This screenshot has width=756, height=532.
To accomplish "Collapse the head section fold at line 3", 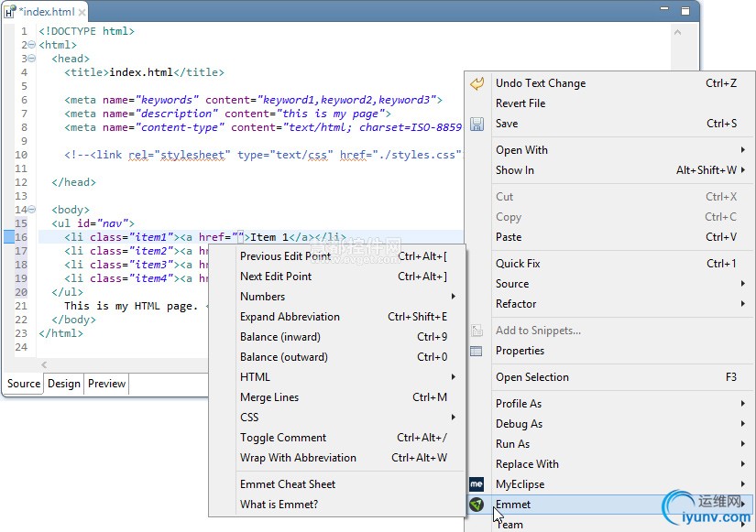I will click(32, 59).
